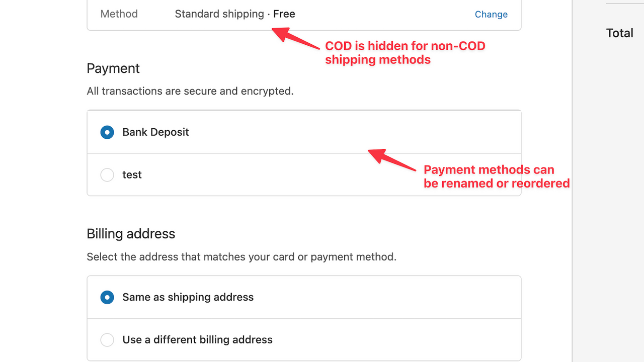Viewport: 644px width, 362px height.
Task: Click the Payment section heading
Action: [113, 68]
